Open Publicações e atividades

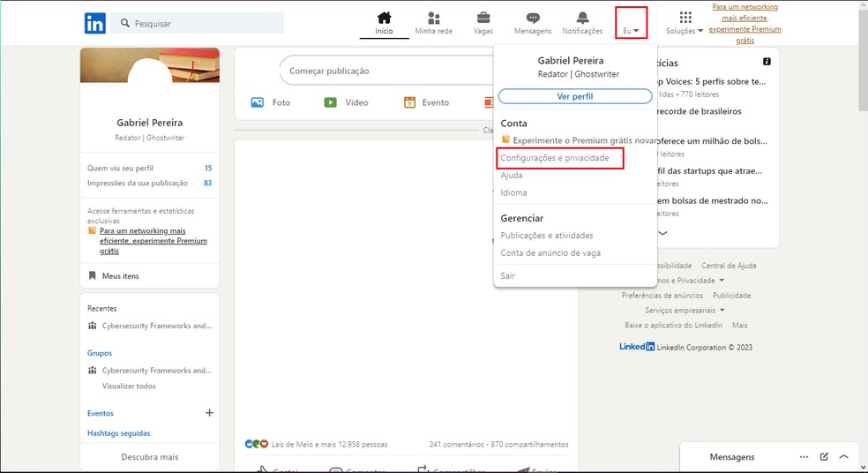547,236
